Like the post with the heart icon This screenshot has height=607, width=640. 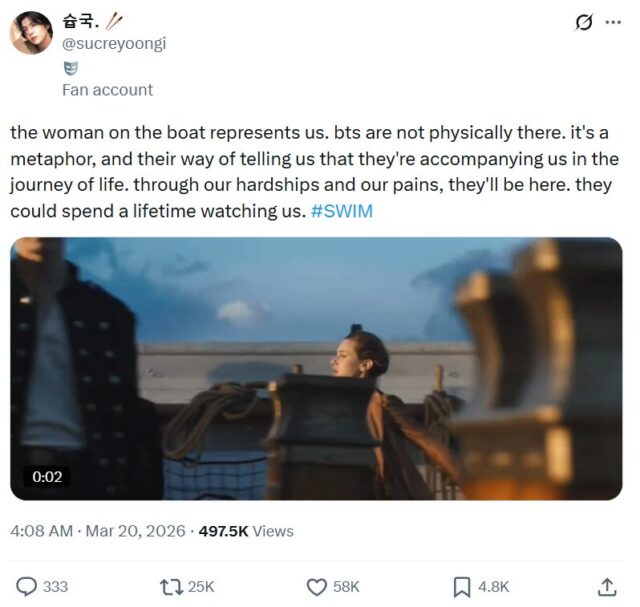pyautogui.click(x=316, y=586)
